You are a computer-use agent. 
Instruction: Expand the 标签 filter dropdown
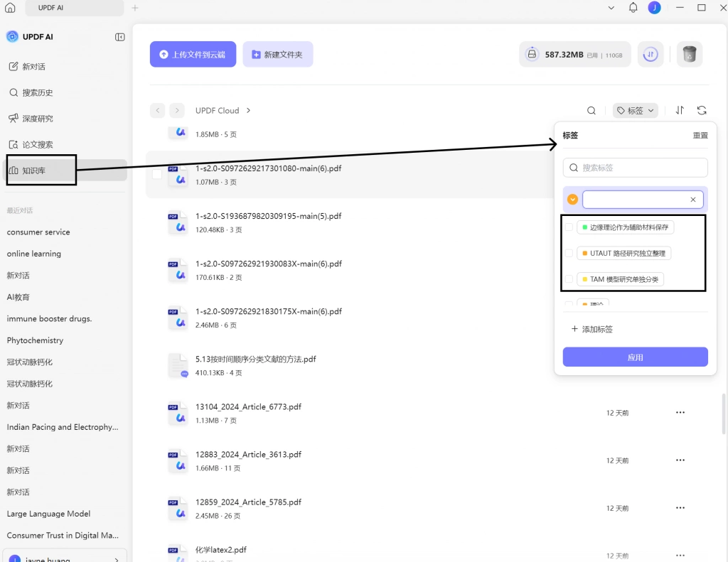pos(635,110)
